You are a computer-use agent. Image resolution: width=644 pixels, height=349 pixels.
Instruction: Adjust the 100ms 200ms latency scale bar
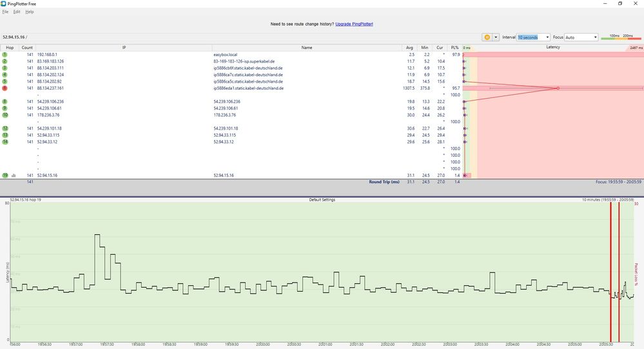tap(621, 38)
